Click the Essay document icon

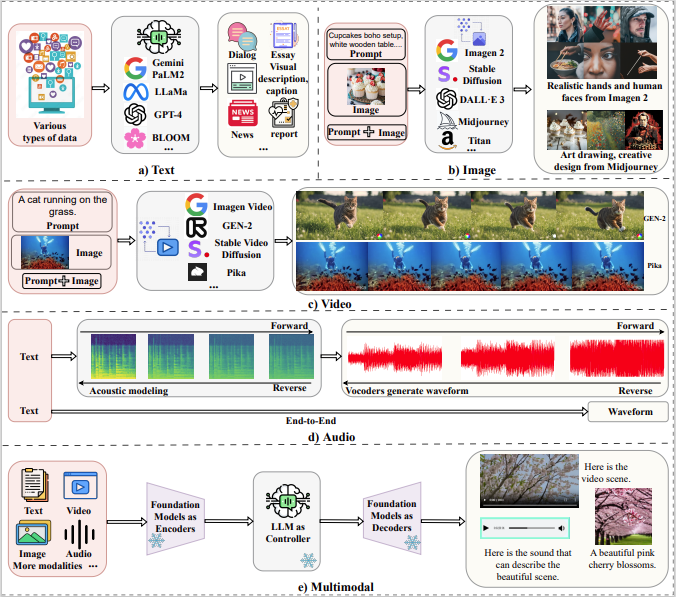point(284,35)
